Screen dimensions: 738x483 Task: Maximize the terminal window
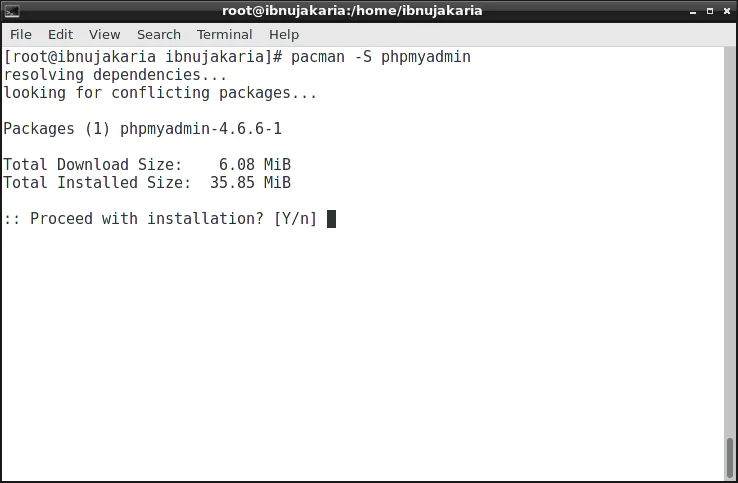(710, 11)
